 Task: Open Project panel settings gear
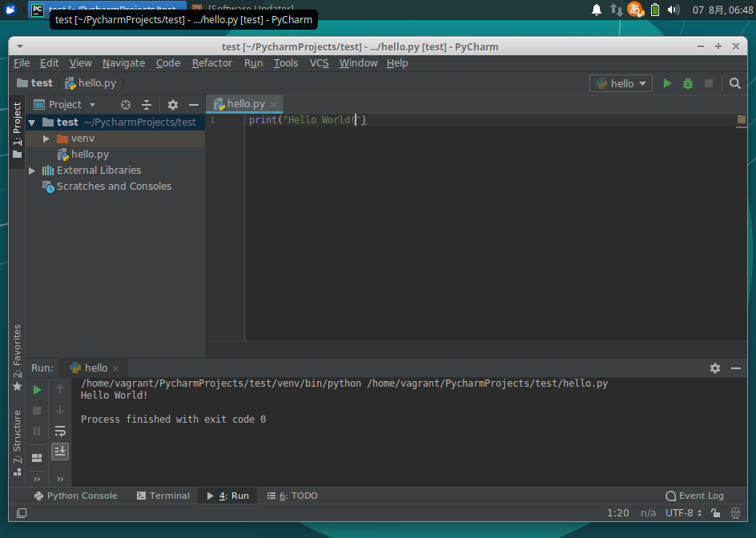click(x=171, y=104)
